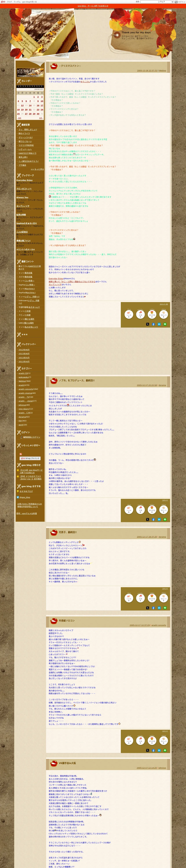
Task: Open @goo_blog Twitter link
Action: coord(25,497)
